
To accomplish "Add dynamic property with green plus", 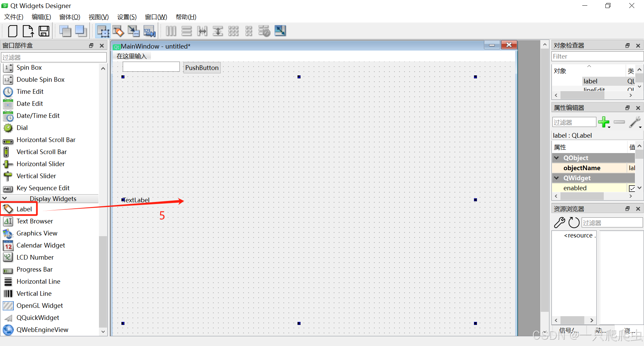I will pos(604,122).
